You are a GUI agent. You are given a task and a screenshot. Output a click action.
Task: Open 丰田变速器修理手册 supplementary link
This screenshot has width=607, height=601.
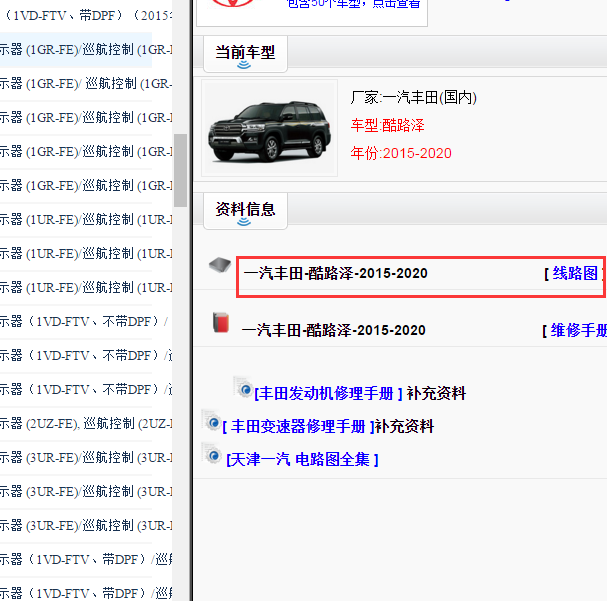click(298, 426)
